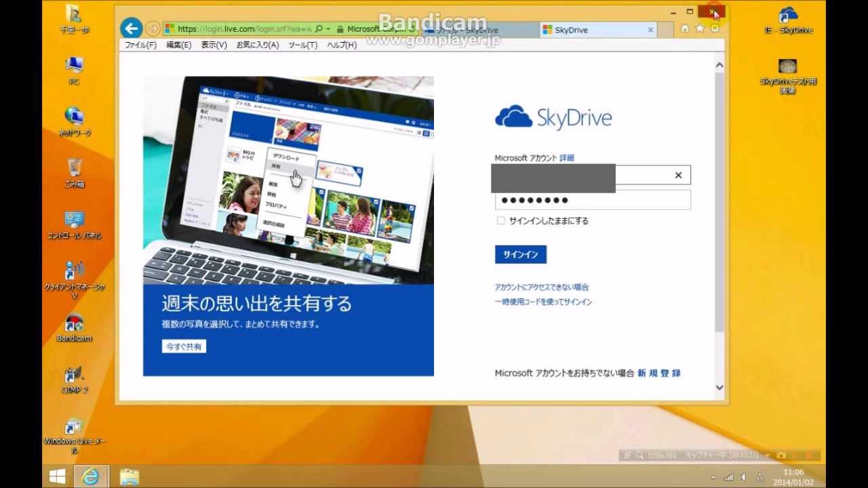Select the コントロール パネル desktop icon

tap(75, 225)
